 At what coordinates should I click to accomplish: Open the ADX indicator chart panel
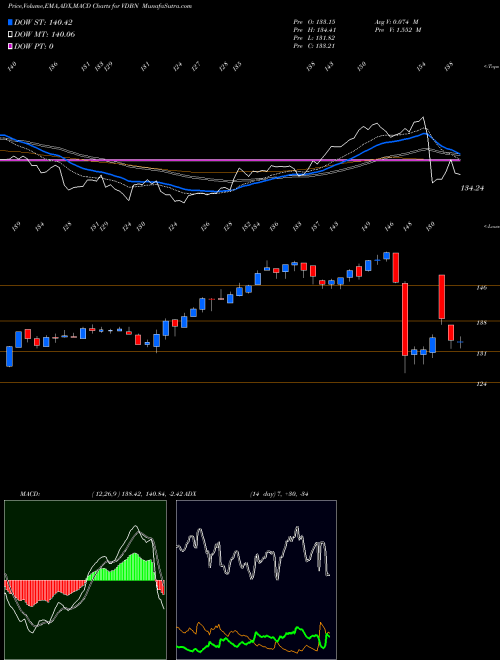pyautogui.click(x=256, y=580)
